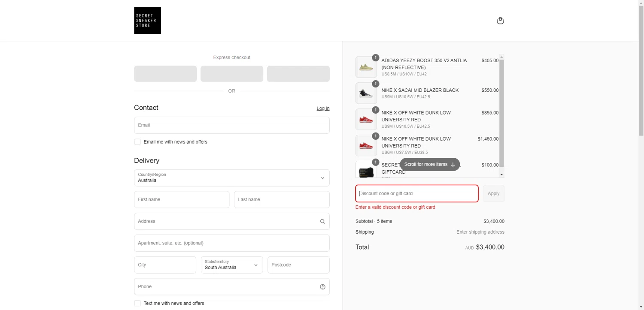The image size is (644, 310).
Task: Click the Yeezy Boost 350 Antlia thumbnail
Action: click(366, 67)
